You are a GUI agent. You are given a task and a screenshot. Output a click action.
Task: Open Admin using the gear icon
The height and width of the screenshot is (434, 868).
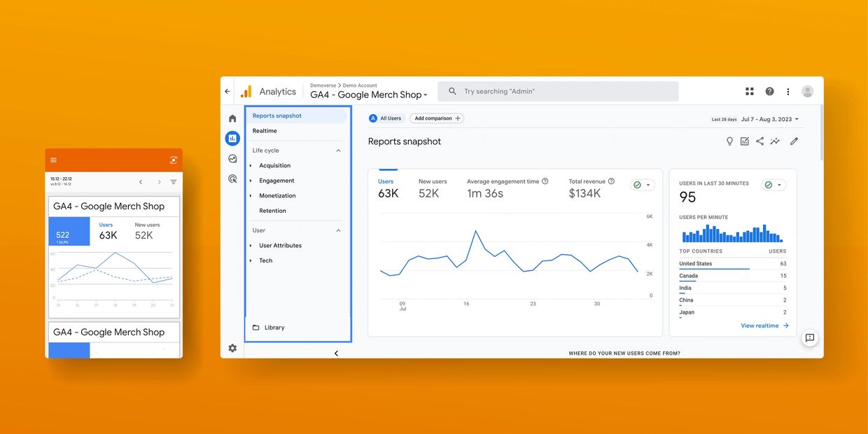click(232, 347)
